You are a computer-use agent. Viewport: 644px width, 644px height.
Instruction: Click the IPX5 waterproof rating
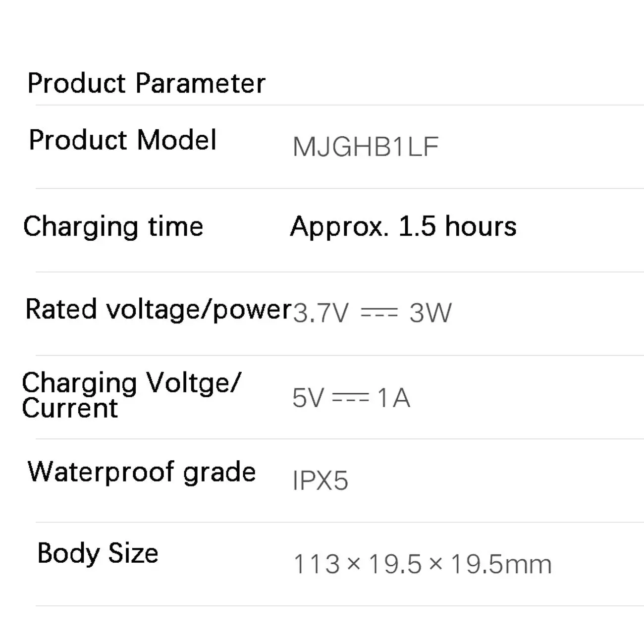(x=320, y=481)
